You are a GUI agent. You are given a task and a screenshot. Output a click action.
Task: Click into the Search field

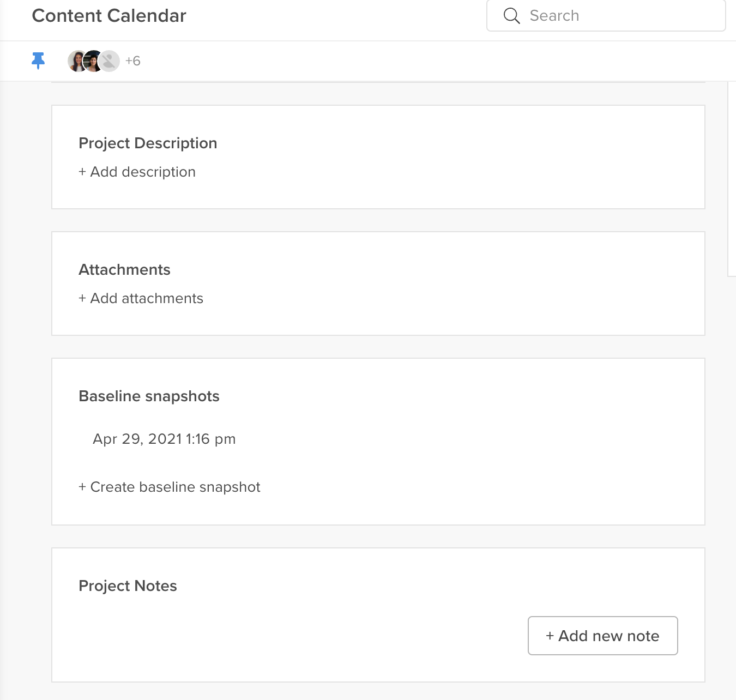[x=606, y=16]
